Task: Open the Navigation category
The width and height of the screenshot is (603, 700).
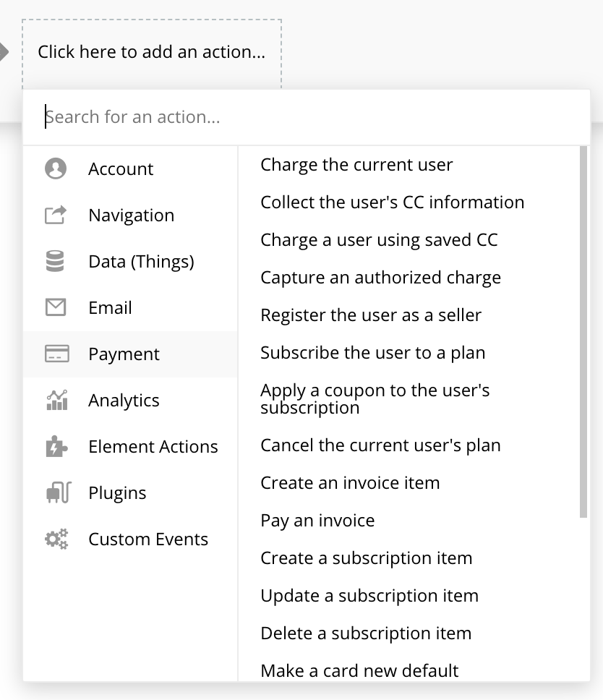Action: 130,215
